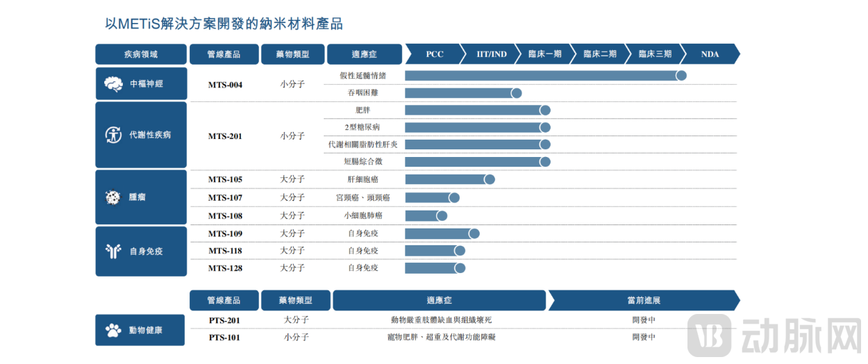Image resolution: width=868 pixels, height=364 pixels.
Task: Click the 中樞神經 category label
Action: tap(147, 84)
